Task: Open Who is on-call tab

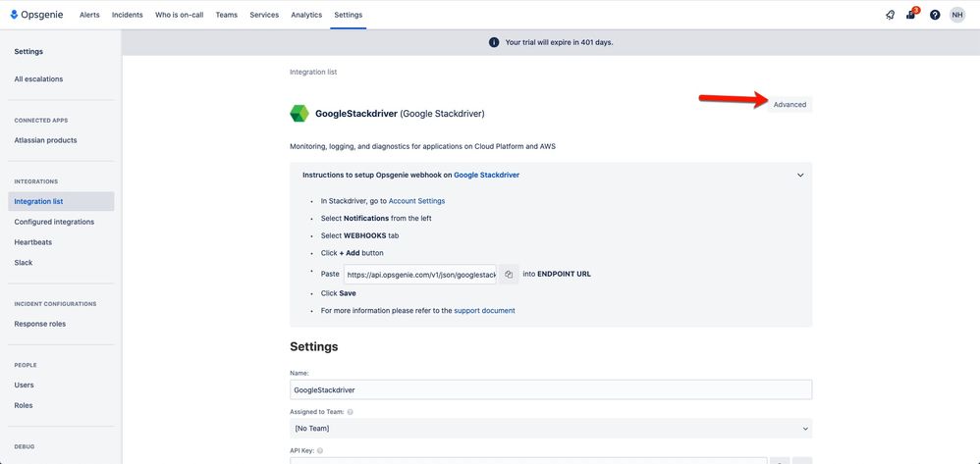Action: tap(180, 15)
